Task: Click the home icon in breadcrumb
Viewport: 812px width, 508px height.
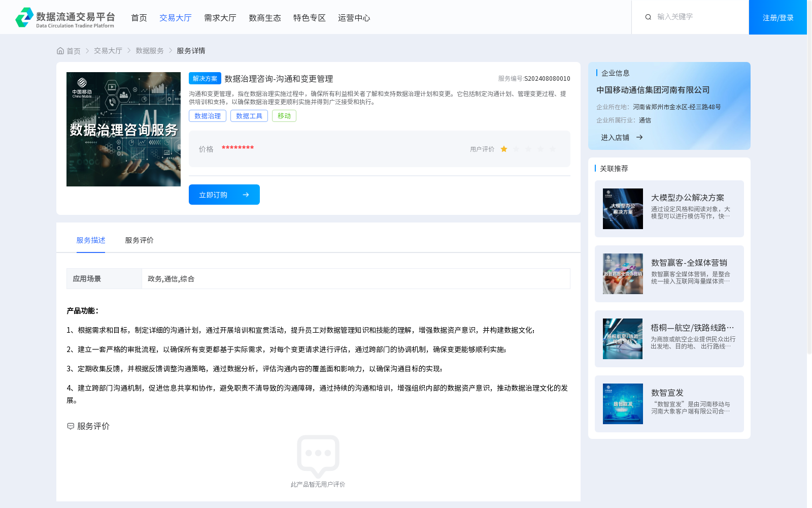Action: tap(60, 51)
